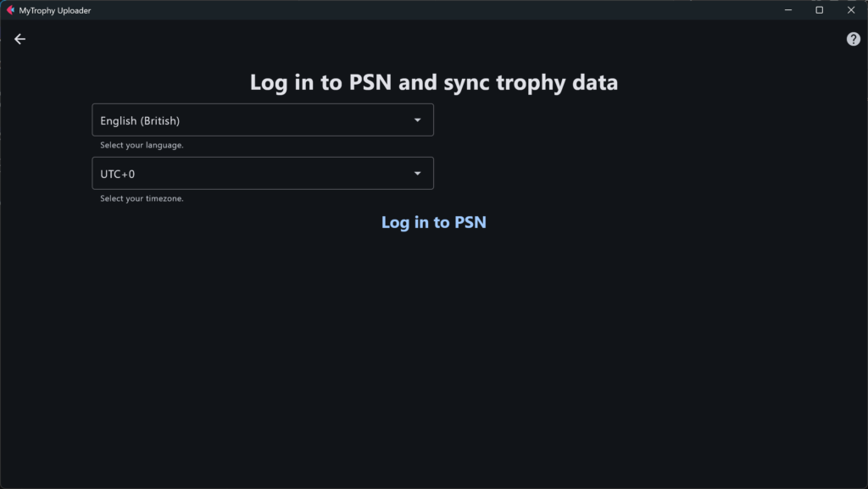
Task: Open the English (British) language selector
Action: 263,120
